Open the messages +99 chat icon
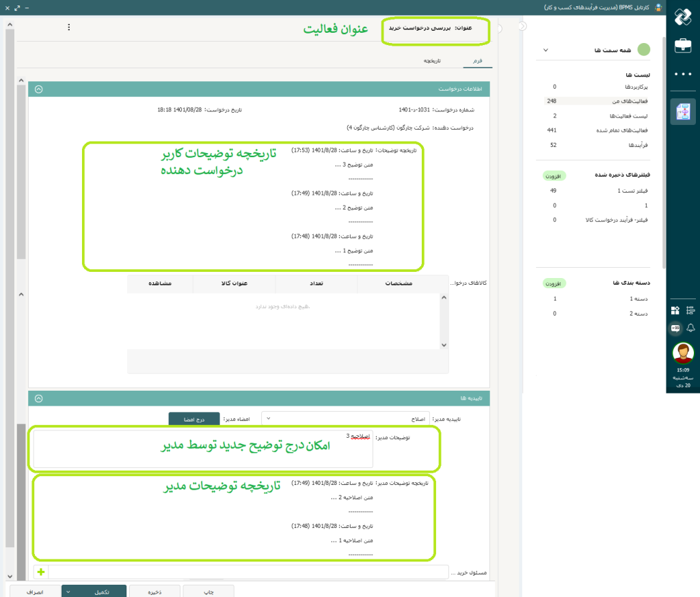700x597 pixels. 675,328
